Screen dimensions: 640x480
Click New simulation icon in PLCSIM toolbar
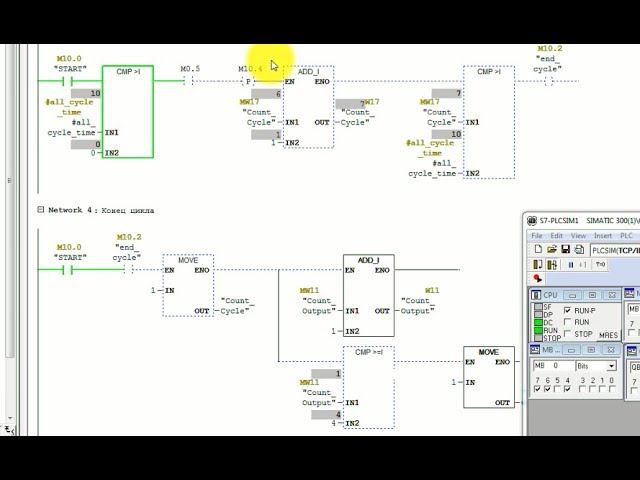(x=538, y=249)
